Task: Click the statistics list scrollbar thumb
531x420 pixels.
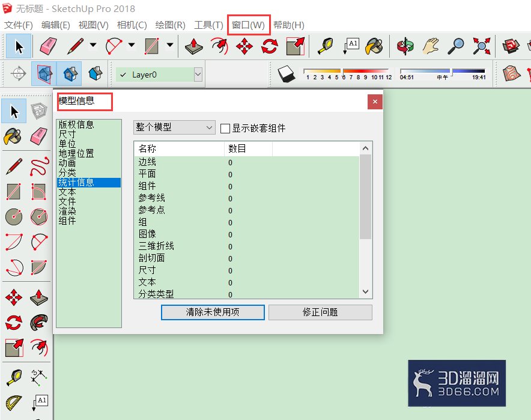Action: pos(365,197)
